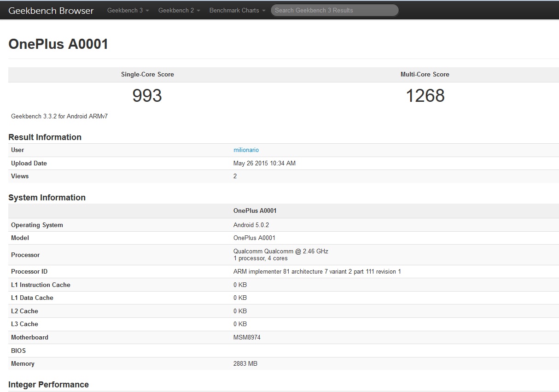
Task: Select the Model value OnePlus A0001
Action: (254, 238)
